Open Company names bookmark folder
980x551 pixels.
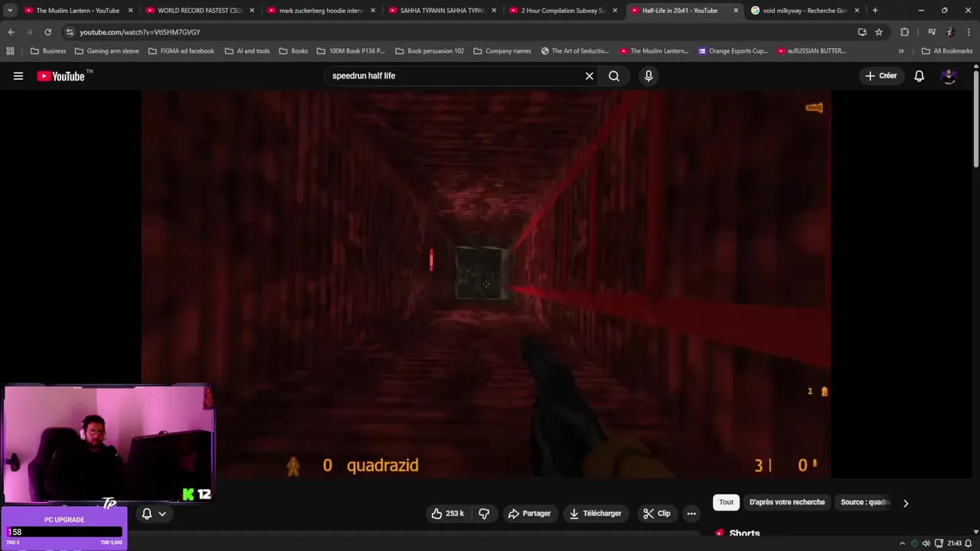tap(502, 51)
